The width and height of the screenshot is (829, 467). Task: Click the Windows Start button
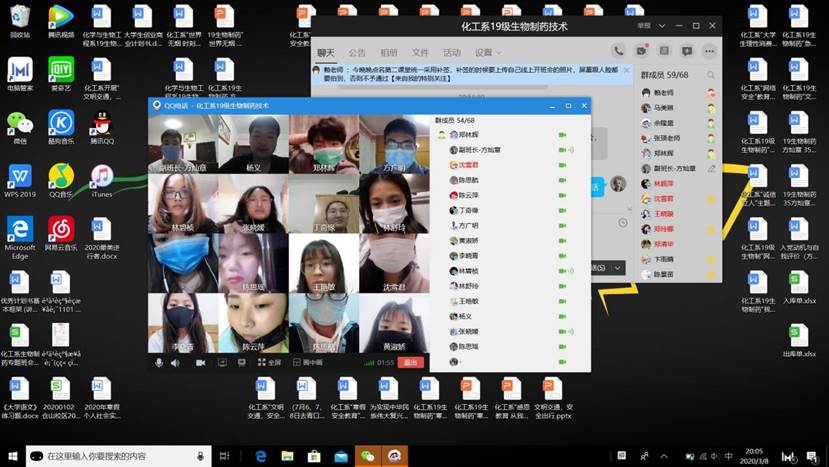13,456
